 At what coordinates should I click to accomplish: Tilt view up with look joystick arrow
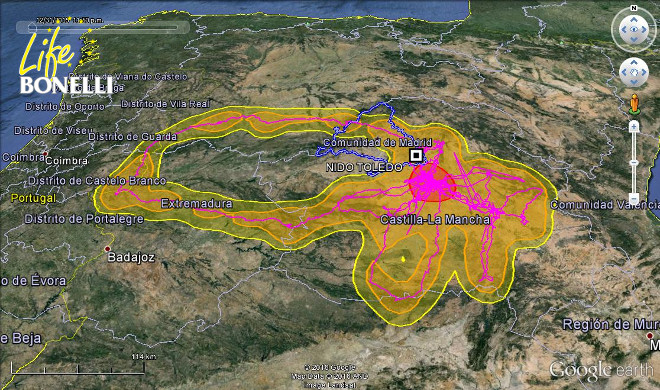(x=634, y=19)
